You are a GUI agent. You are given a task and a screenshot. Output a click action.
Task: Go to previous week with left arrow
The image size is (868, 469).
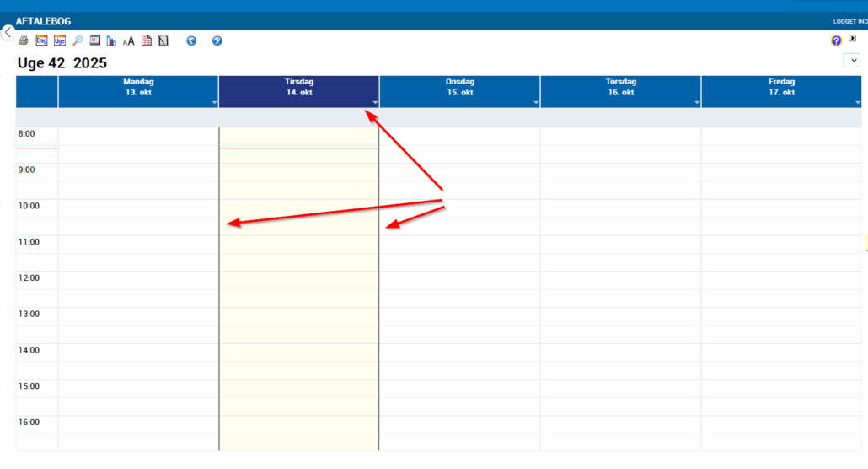[x=191, y=40]
